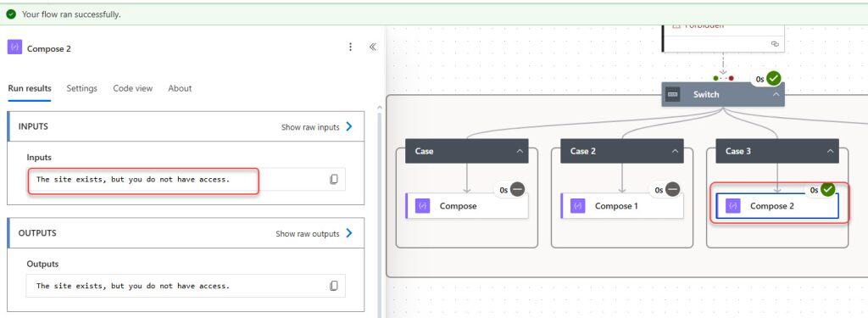Switch to the Run results tab
This screenshot has width=868, height=318.
(30, 88)
